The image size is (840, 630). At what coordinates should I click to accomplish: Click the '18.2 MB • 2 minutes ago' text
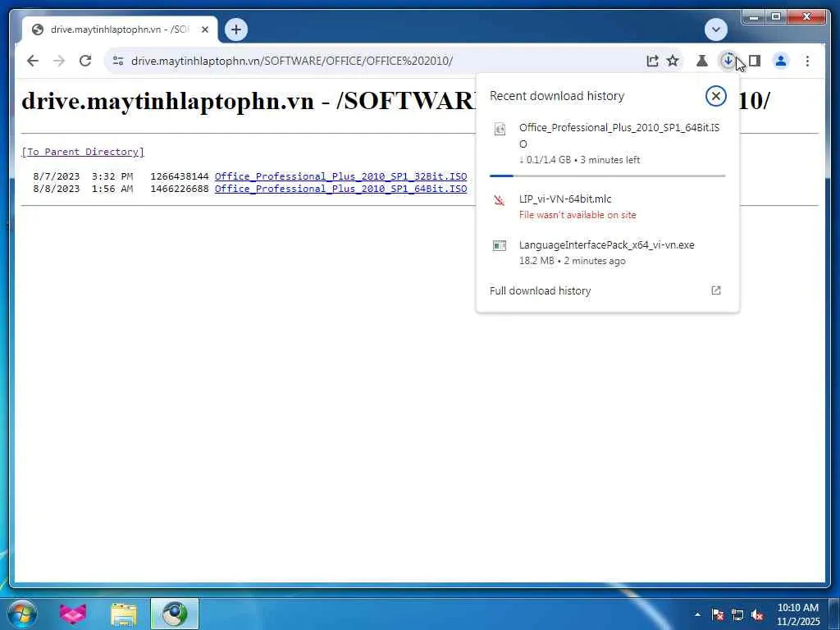572,261
